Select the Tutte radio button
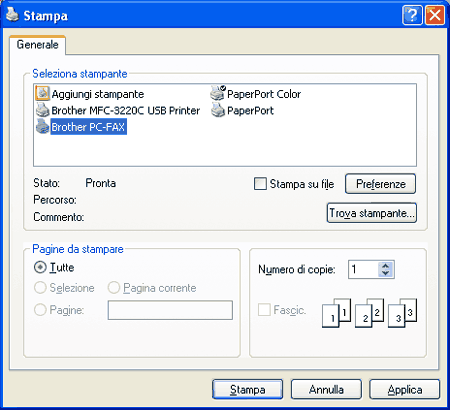The width and height of the screenshot is (450, 410). click(40, 267)
